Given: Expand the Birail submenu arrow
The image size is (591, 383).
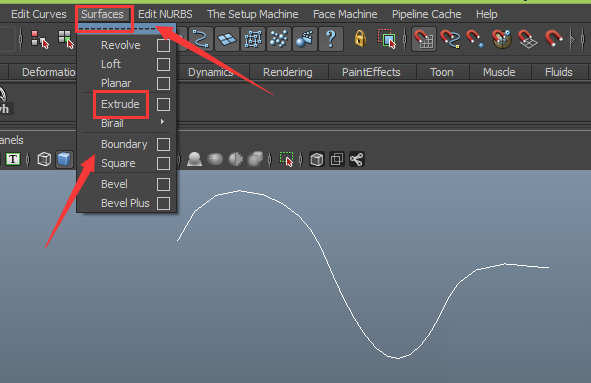Looking at the screenshot, I should tap(162, 122).
